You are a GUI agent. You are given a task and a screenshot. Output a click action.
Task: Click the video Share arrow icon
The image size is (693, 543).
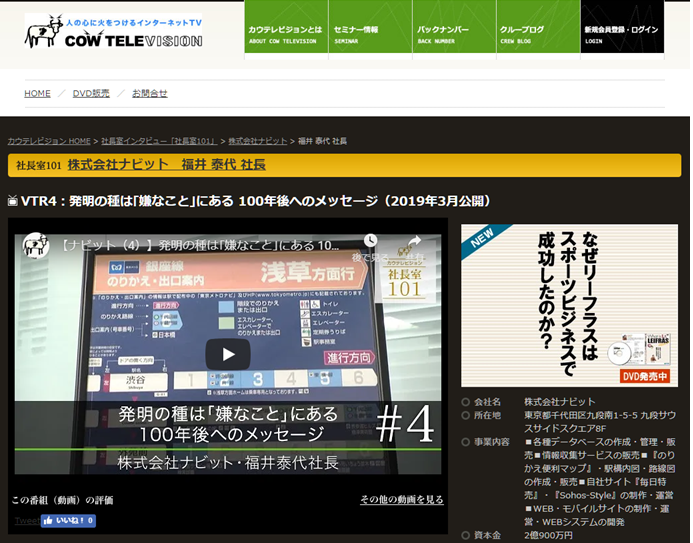[414, 241]
